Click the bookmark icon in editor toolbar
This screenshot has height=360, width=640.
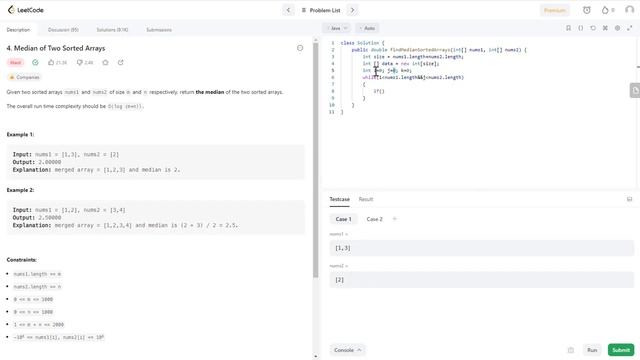tap(568, 28)
